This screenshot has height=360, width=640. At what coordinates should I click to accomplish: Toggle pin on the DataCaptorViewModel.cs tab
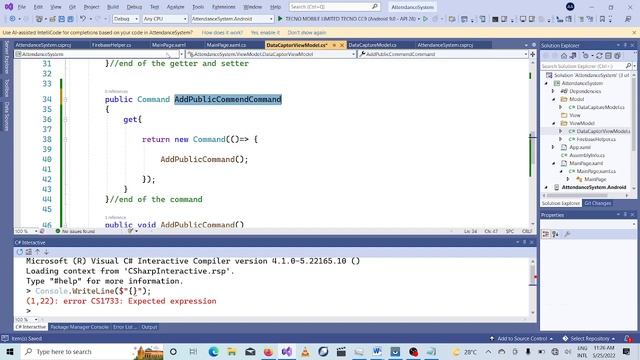click(334, 45)
